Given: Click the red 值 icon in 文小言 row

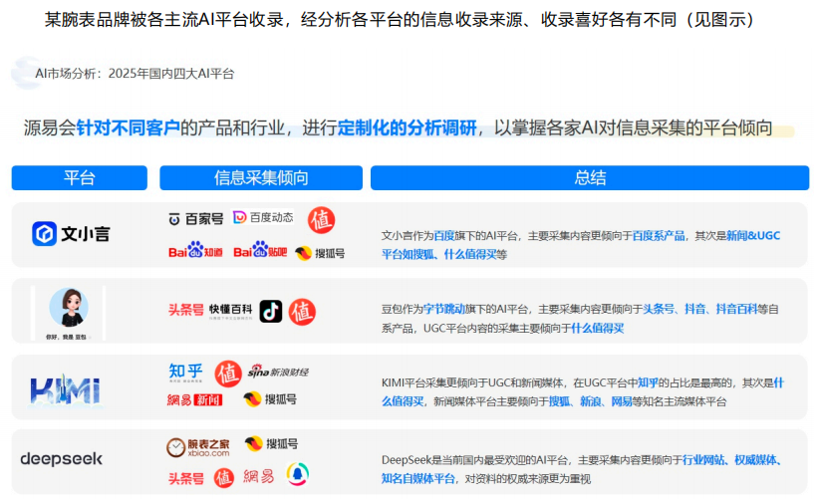Looking at the screenshot, I should coord(321,220).
